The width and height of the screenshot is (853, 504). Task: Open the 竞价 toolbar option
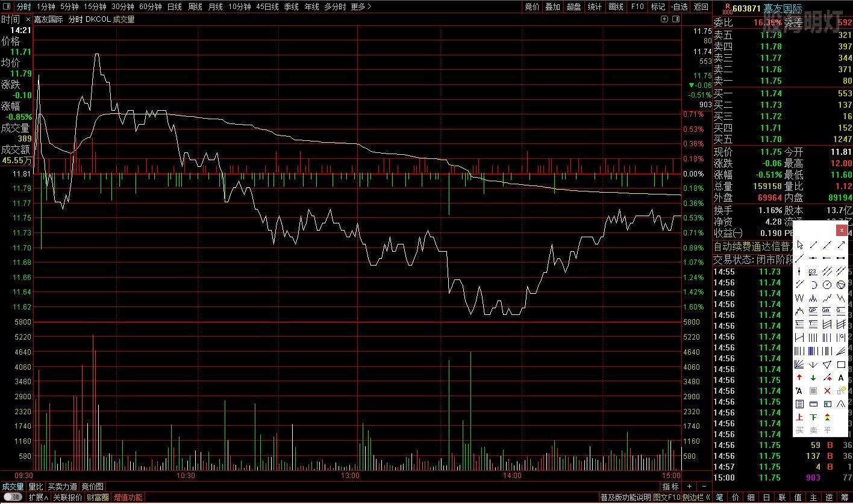[533, 7]
